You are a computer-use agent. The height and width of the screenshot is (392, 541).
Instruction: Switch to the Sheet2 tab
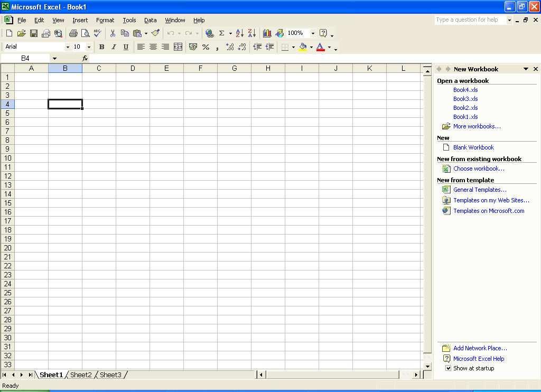click(x=81, y=375)
